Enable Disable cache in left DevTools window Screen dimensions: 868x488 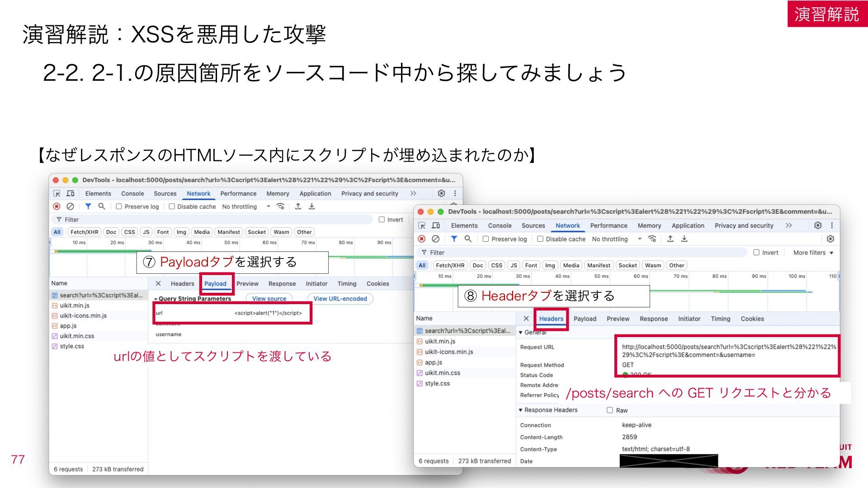[x=172, y=206]
